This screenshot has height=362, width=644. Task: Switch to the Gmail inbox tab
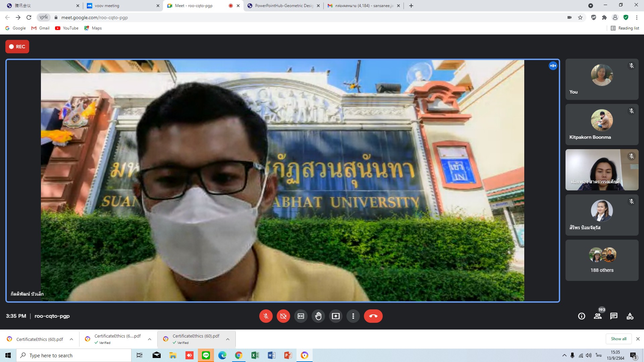[x=364, y=6]
